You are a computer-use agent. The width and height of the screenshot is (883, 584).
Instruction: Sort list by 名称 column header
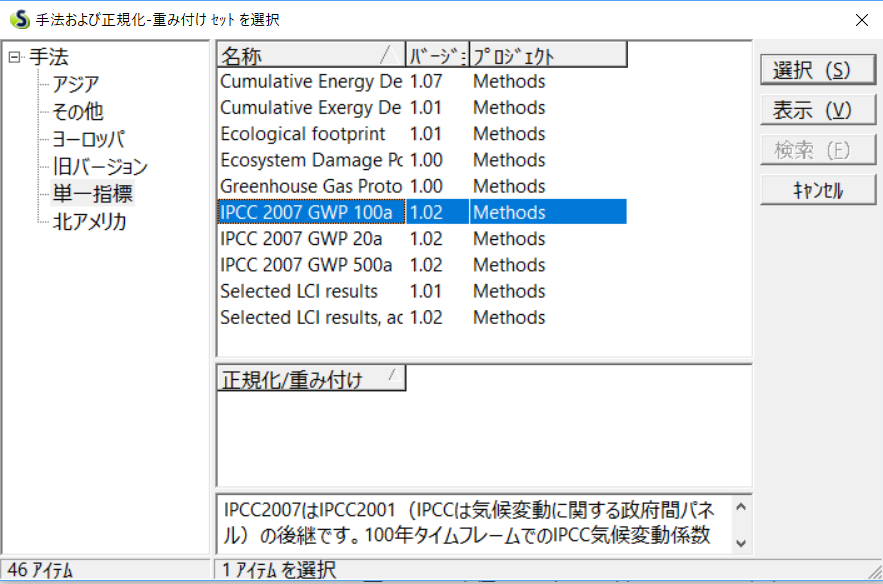311,55
